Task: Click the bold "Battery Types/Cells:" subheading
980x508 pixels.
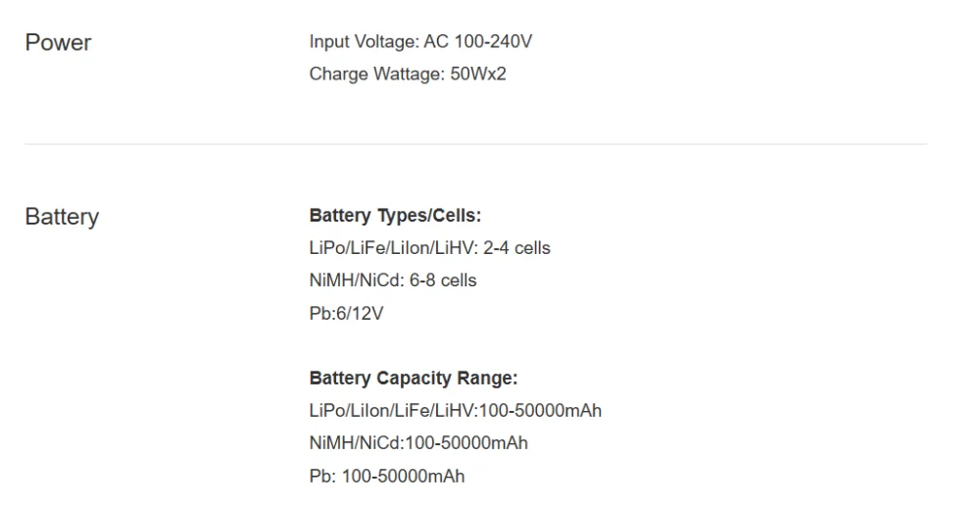Action: click(395, 216)
